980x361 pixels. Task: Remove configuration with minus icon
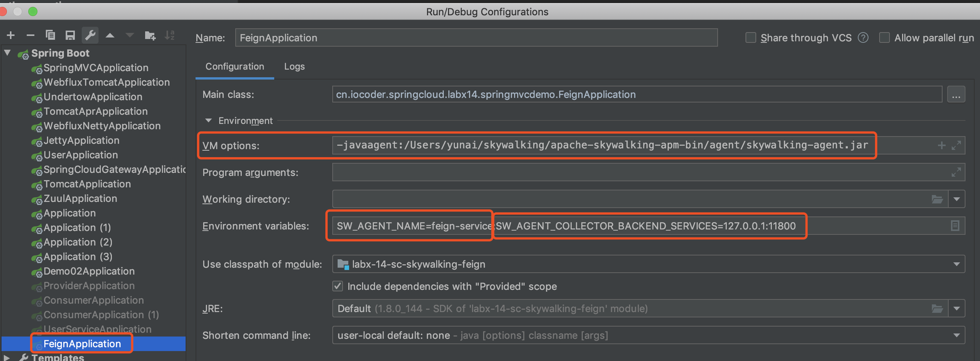31,36
